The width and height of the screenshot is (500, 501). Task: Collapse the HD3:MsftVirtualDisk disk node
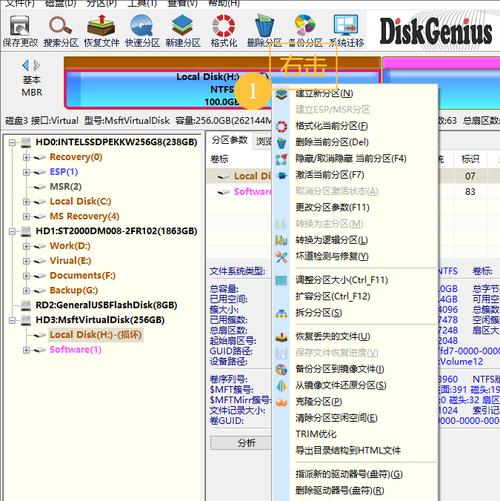pyautogui.click(x=12, y=320)
